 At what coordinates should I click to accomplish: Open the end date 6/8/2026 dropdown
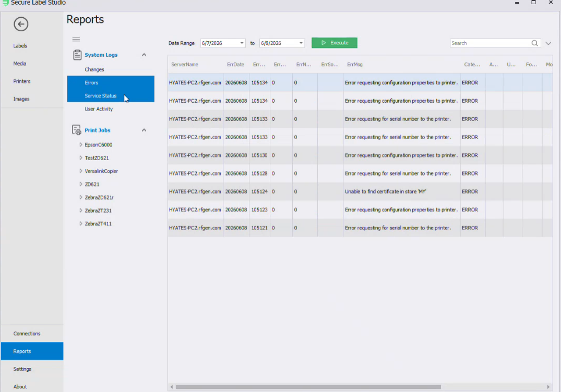click(301, 43)
